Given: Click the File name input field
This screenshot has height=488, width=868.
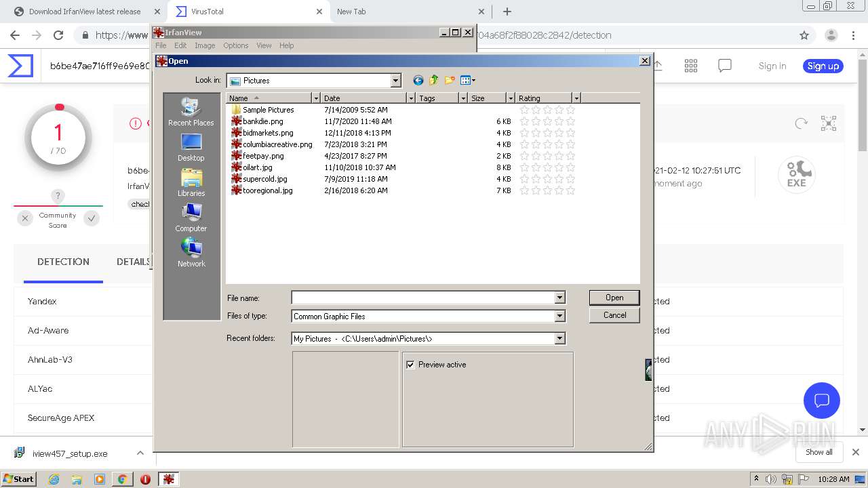Looking at the screenshot, I should [423, 298].
